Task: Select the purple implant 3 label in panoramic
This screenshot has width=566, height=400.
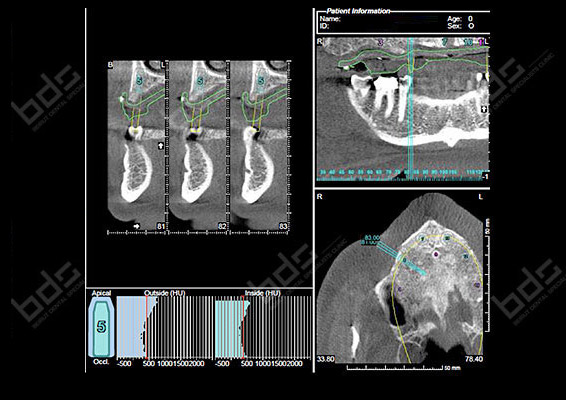Action: pyautogui.click(x=381, y=42)
